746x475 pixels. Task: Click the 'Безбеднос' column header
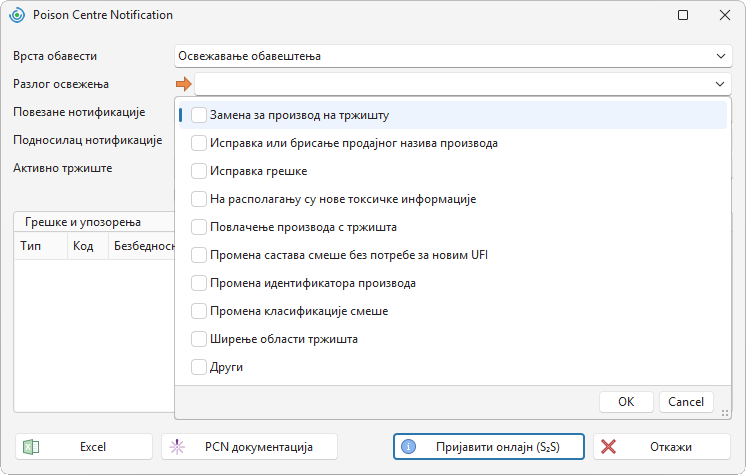(x=142, y=246)
